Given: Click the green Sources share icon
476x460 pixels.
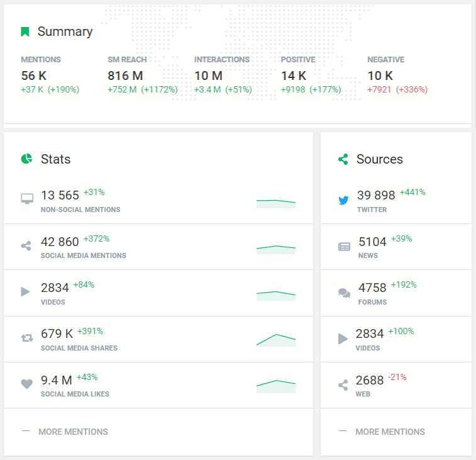Looking at the screenshot, I should pyautogui.click(x=343, y=159).
